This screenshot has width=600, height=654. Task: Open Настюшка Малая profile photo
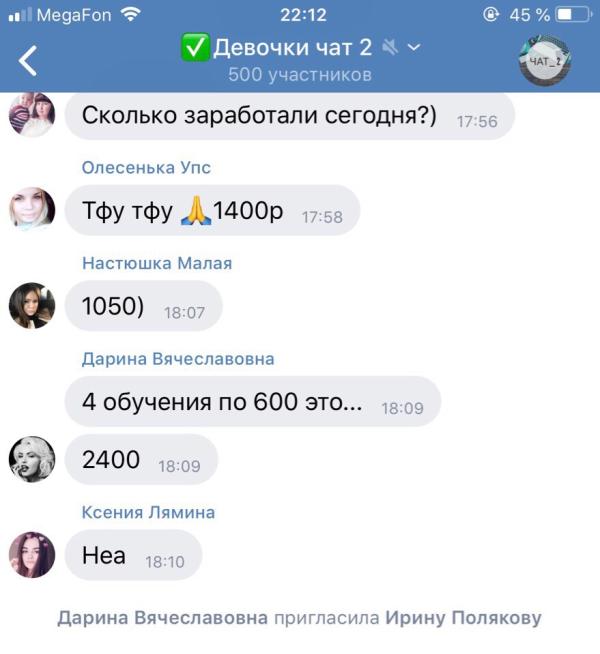click(x=32, y=306)
